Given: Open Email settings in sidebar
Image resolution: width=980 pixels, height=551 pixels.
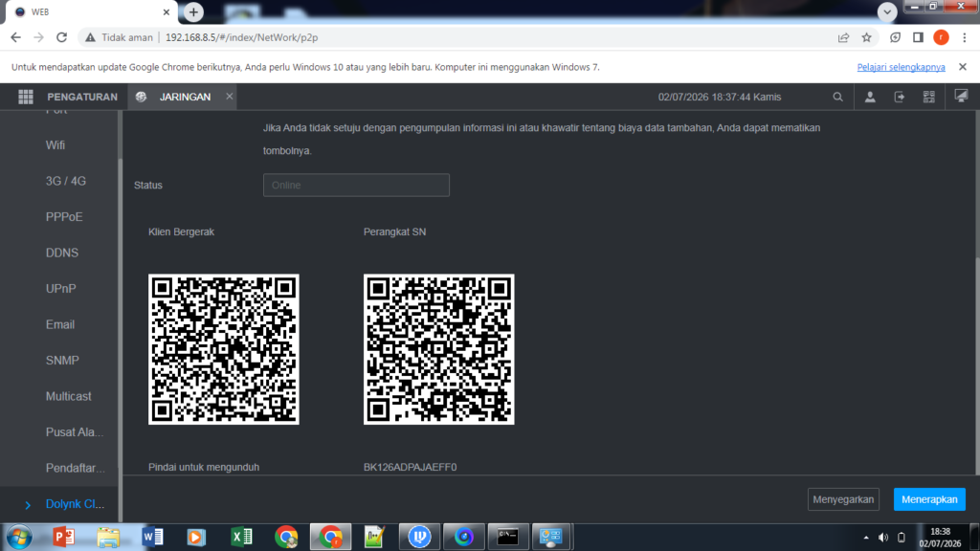Looking at the screenshot, I should coord(60,325).
